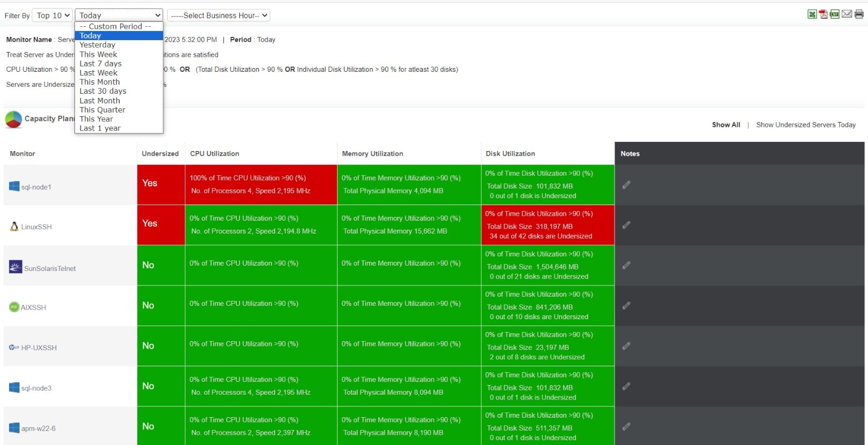Edit notes for sql-node3 row

626,386
